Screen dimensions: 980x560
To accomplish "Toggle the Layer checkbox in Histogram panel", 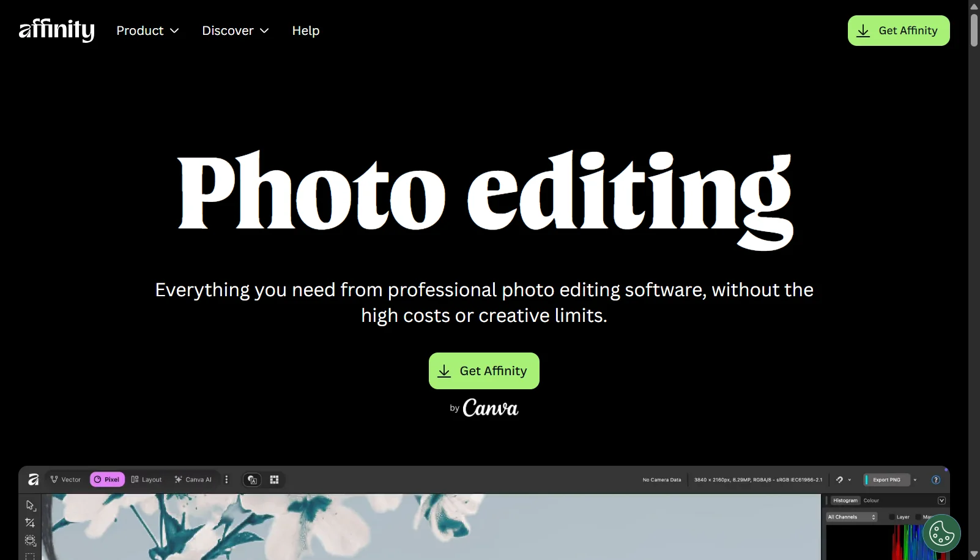I will (891, 517).
